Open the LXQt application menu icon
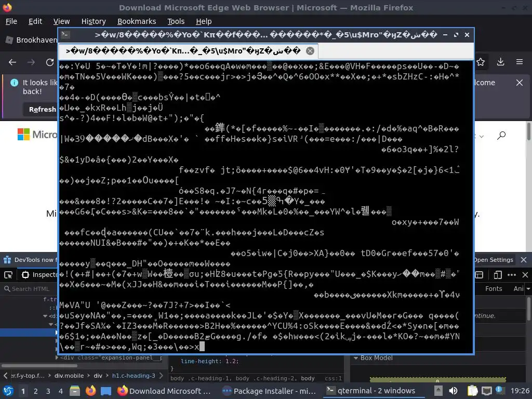Image resolution: width=532 pixels, height=399 pixels. pyautogui.click(x=8, y=391)
